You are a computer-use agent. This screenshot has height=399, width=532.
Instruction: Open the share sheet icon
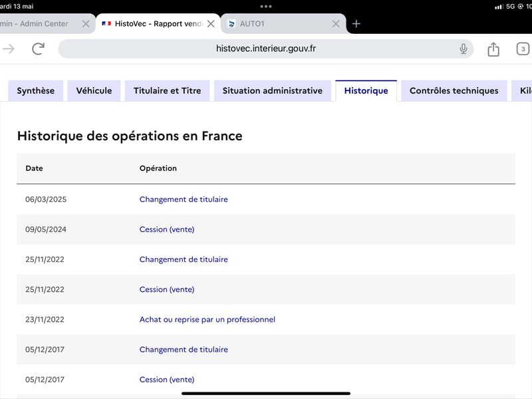tap(493, 49)
